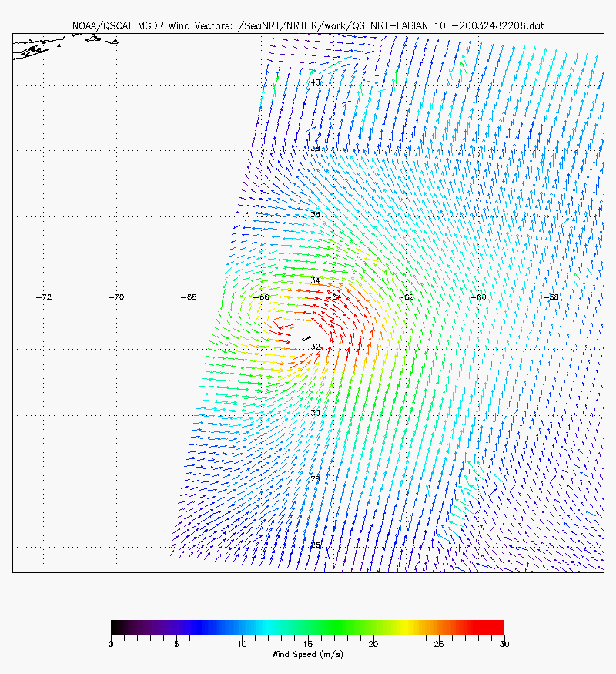Click the latitude 40 label
The height and width of the screenshot is (674, 616).
click(x=315, y=82)
